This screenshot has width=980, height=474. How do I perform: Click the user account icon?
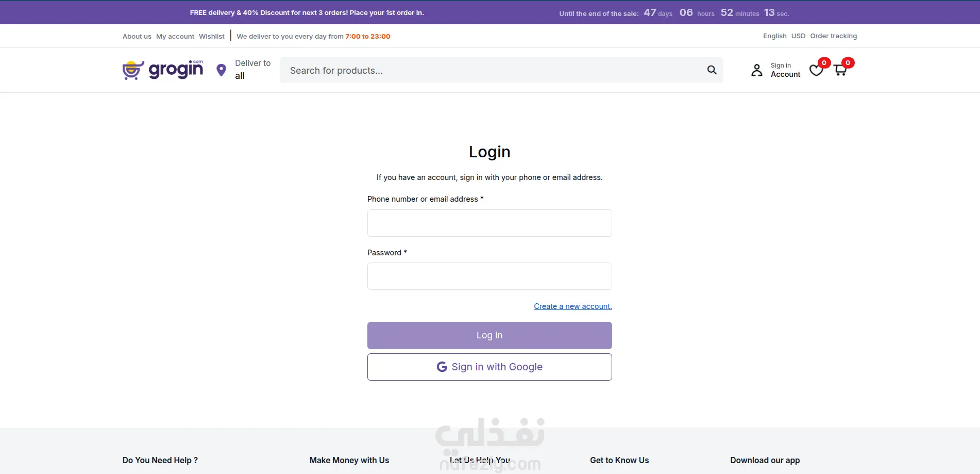tap(756, 70)
